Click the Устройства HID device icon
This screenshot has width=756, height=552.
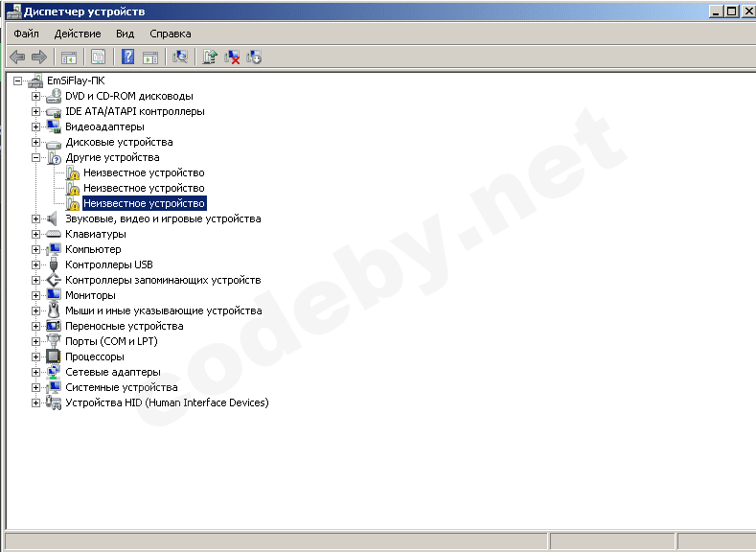tap(54, 402)
